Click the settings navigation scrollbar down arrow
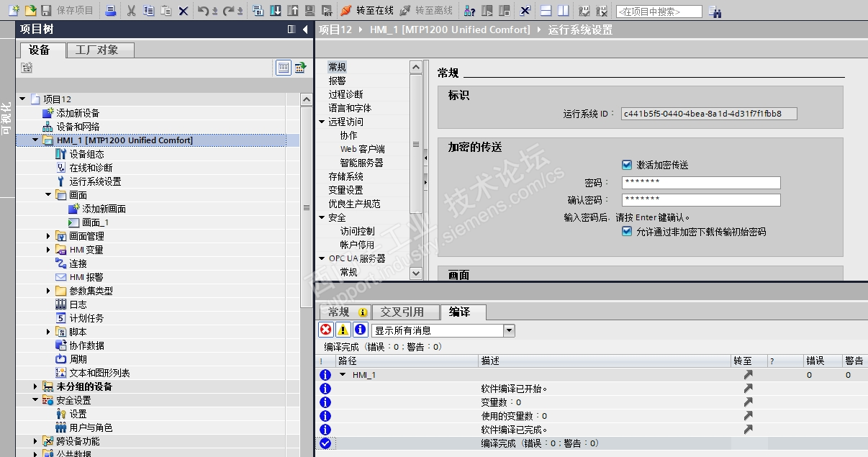 click(x=416, y=273)
